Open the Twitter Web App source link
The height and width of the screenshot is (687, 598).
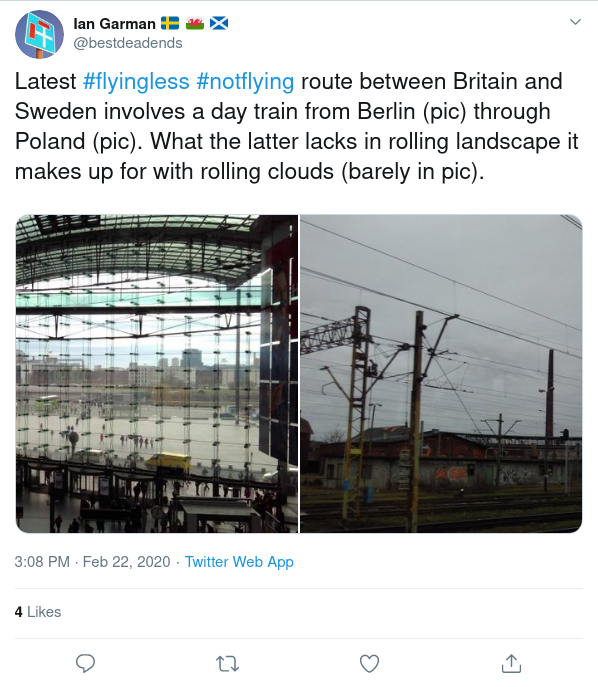[239, 562]
